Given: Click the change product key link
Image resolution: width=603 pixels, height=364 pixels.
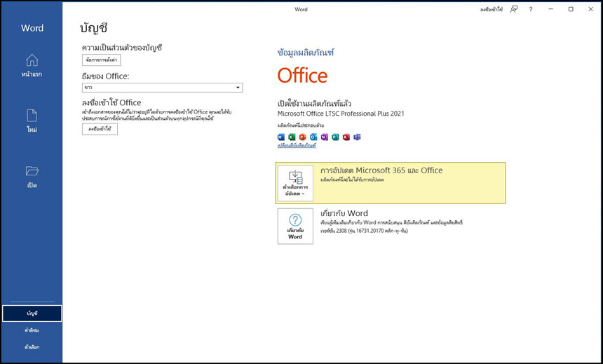Looking at the screenshot, I should 297,146.
